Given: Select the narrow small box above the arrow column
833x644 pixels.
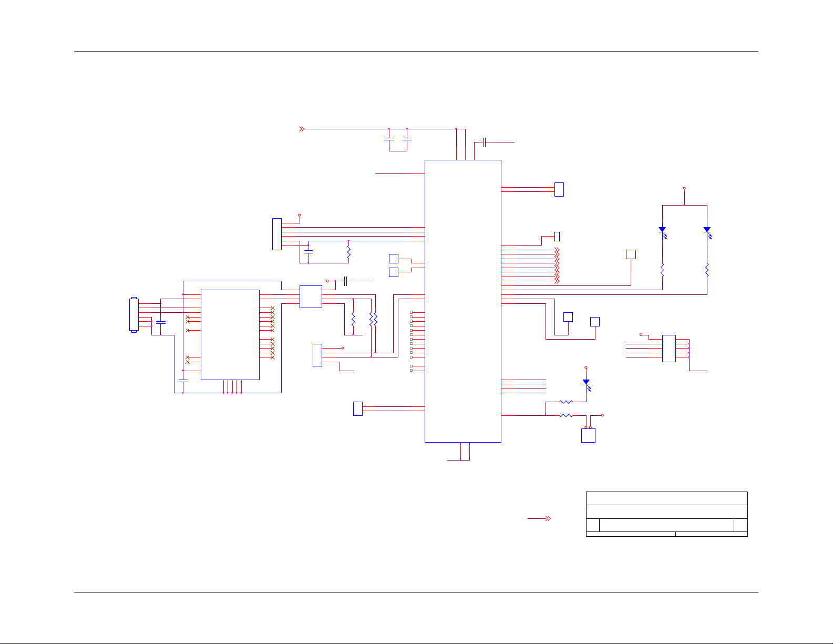Looking at the screenshot, I should [557, 236].
